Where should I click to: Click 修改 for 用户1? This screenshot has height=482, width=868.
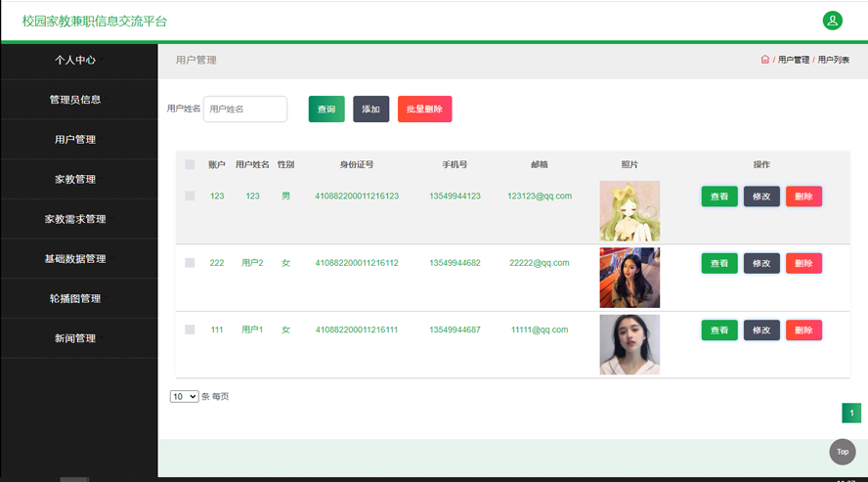pos(761,330)
